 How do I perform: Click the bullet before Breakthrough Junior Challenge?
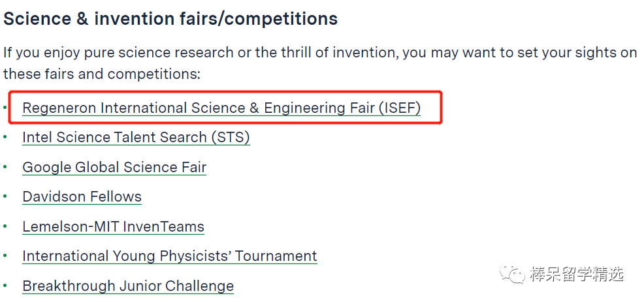click(5, 285)
